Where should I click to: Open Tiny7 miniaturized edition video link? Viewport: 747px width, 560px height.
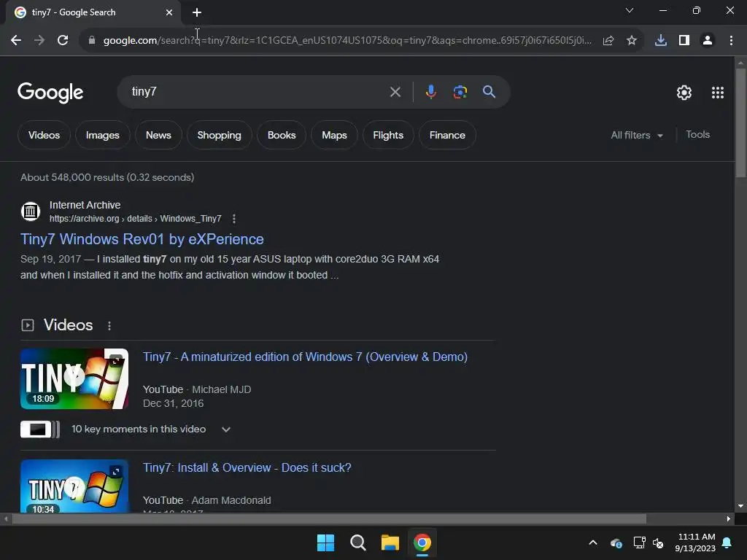click(306, 357)
